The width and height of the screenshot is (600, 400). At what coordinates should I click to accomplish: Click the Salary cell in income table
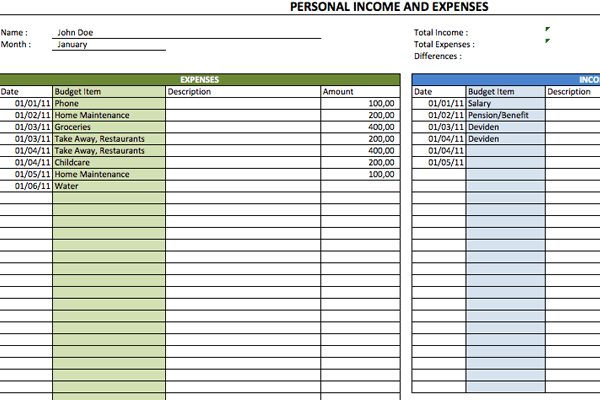tap(505, 103)
